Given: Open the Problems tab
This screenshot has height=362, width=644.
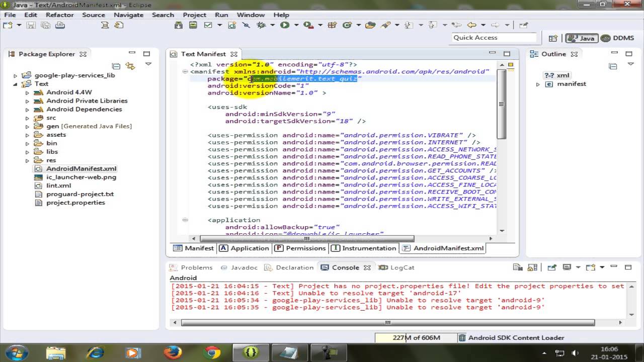Looking at the screenshot, I should (192, 267).
